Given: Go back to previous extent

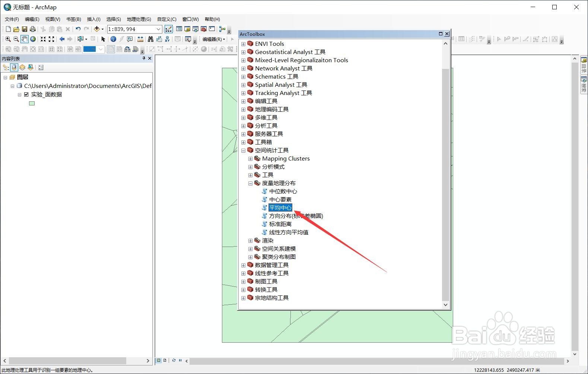Looking at the screenshot, I should [x=62, y=39].
